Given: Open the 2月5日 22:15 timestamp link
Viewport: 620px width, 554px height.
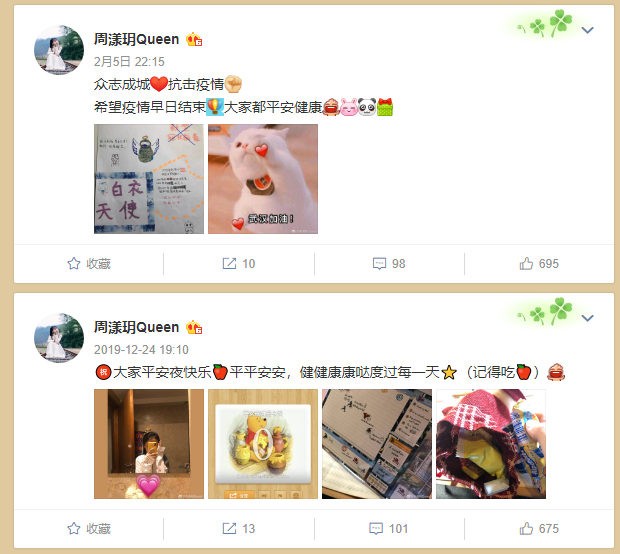Looking at the screenshot, I should pos(129,62).
